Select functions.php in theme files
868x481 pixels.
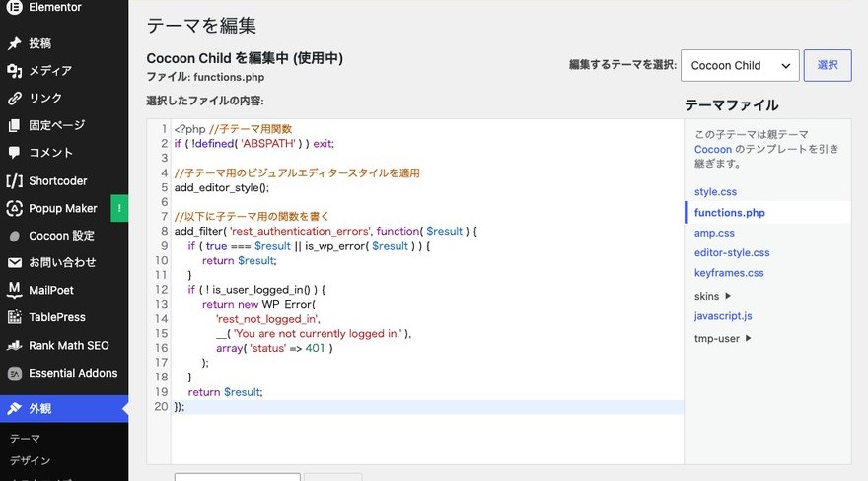pyautogui.click(x=730, y=212)
